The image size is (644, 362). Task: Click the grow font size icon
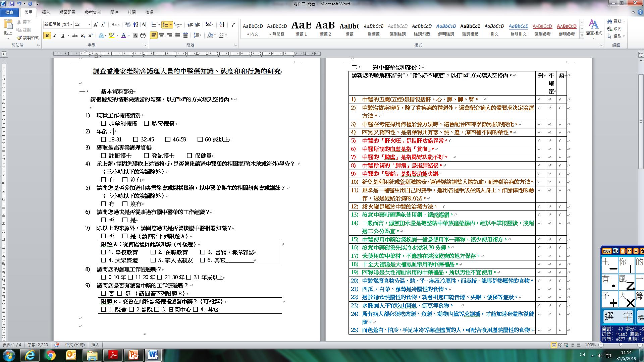point(96,25)
